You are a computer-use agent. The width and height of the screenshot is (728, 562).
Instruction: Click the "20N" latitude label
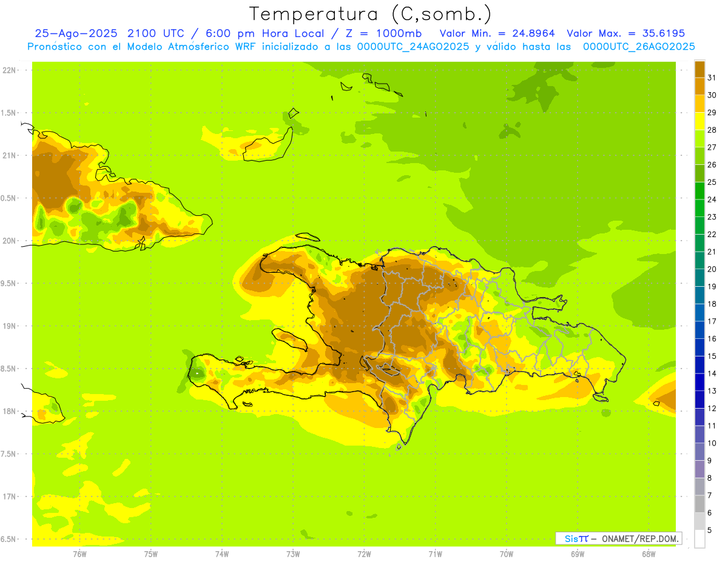[x=10, y=241]
